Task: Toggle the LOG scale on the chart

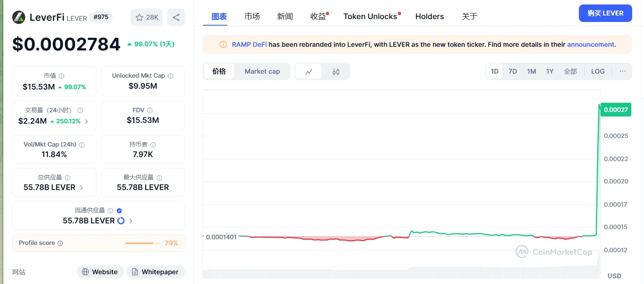Action: (598, 71)
